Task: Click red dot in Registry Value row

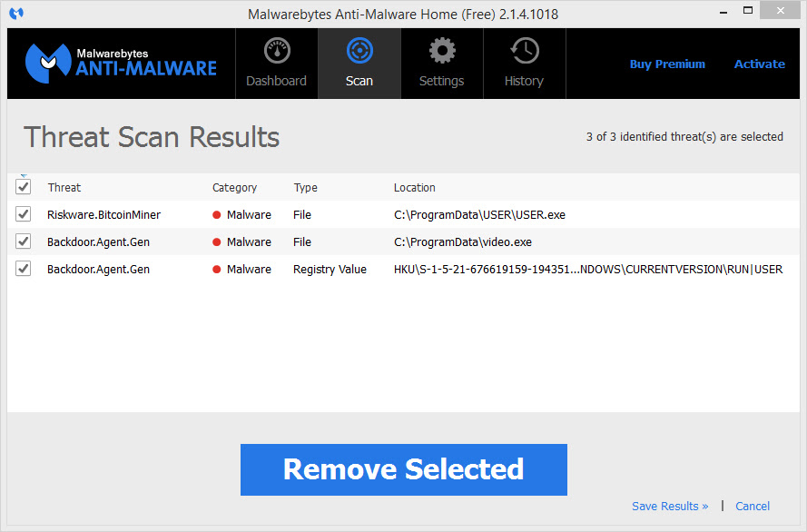Action: pyautogui.click(x=217, y=270)
